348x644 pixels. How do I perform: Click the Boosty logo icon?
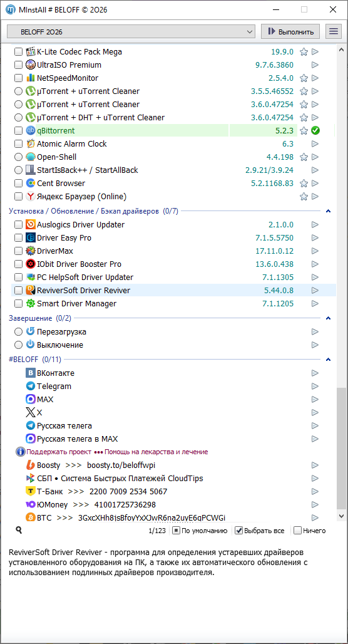(31, 465)
